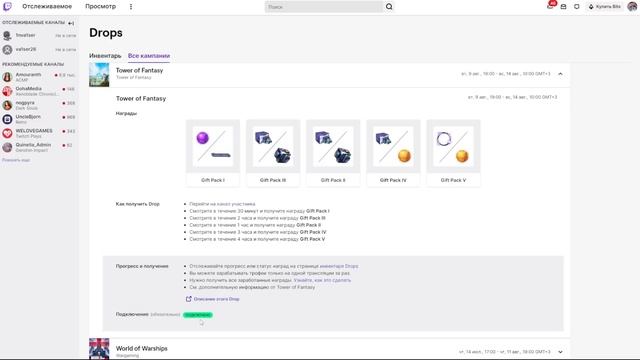Screen dimensions: 640x360
Task: Open the whispers inbox icon
Action: (563, 7)
